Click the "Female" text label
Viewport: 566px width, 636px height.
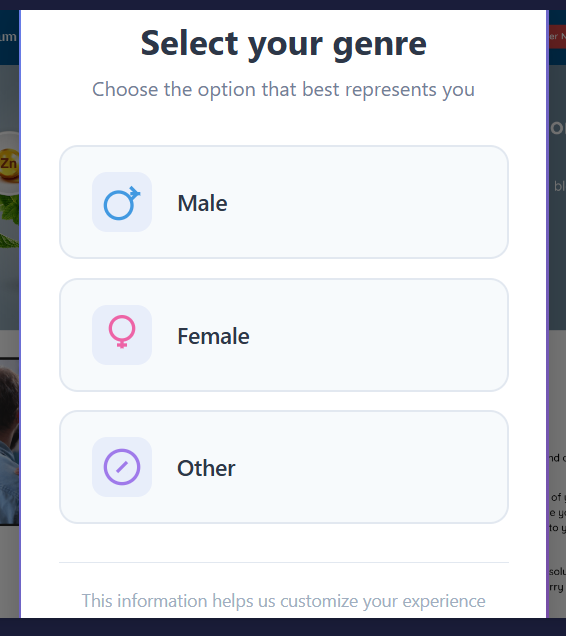coord(213,336)
